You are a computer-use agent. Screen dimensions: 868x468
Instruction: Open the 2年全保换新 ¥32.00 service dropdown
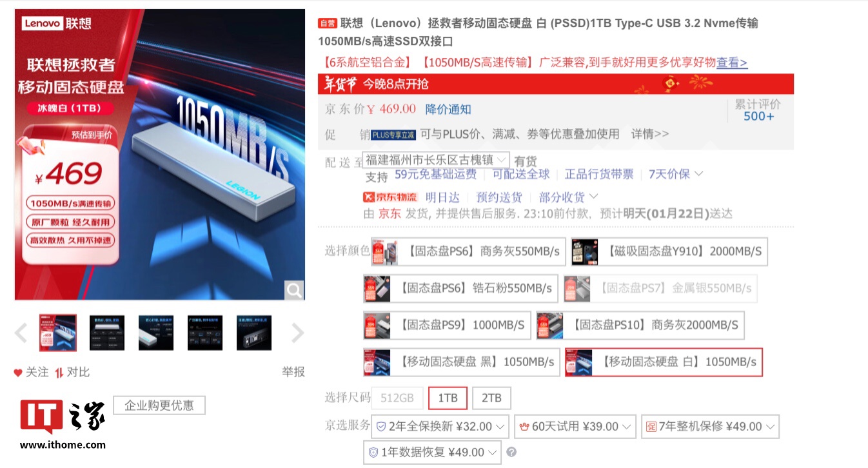point(440,427)
